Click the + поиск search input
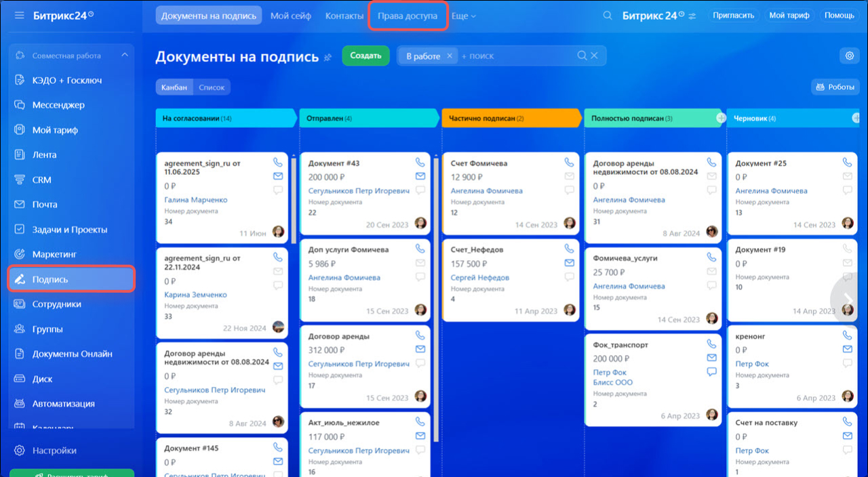Screen dimensions: 868x477 tap(515, 56)
